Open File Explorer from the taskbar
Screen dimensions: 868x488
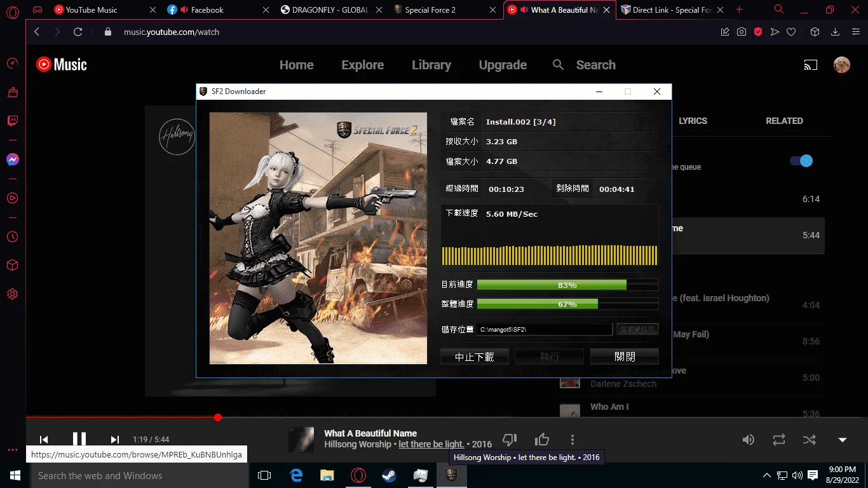[327, 475]
